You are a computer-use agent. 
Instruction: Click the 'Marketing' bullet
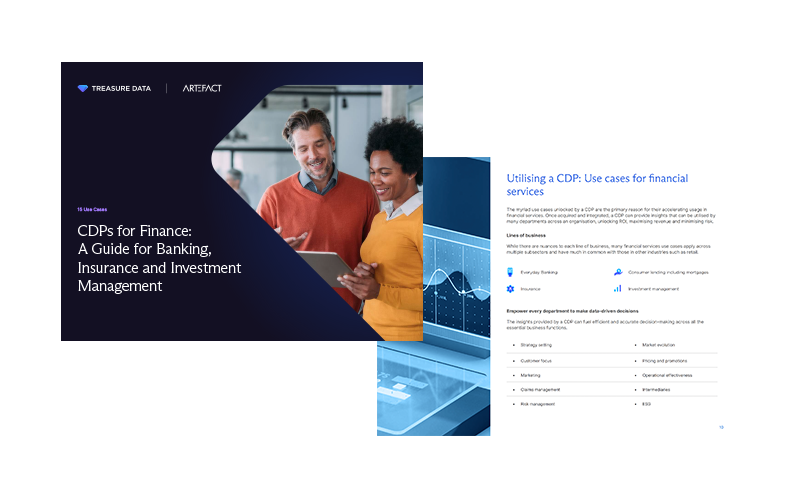tap(530, 375)
